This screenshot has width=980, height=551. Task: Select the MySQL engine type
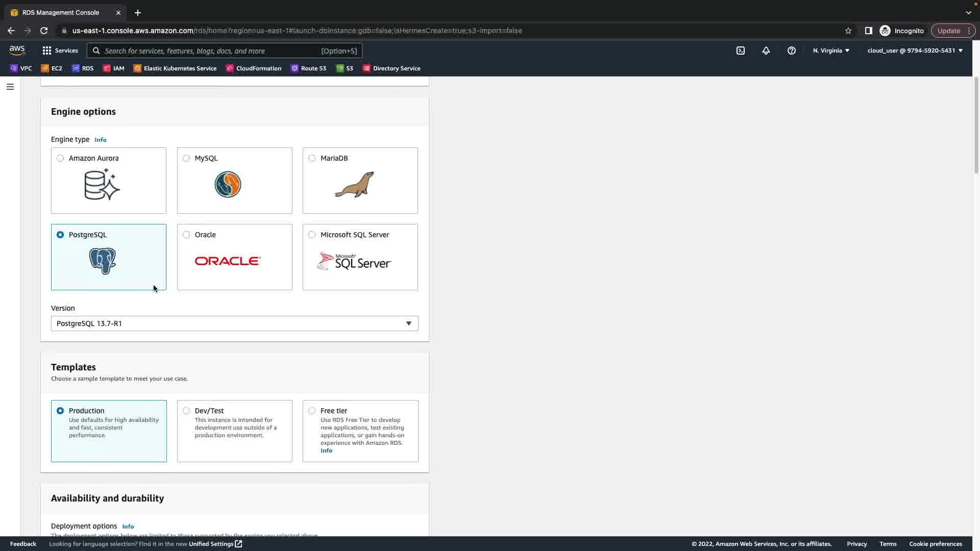[x=186, y=158]
